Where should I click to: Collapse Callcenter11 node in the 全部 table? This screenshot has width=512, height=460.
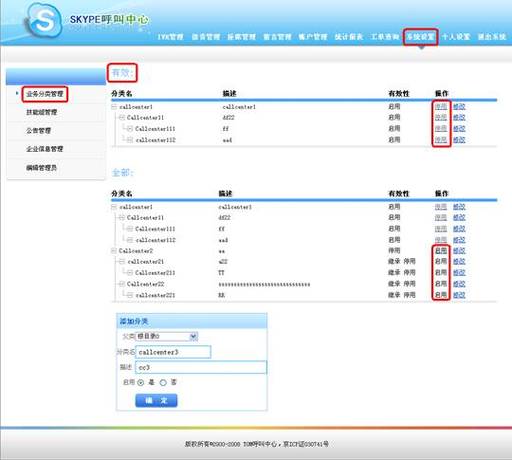click(x=122, y=218)
